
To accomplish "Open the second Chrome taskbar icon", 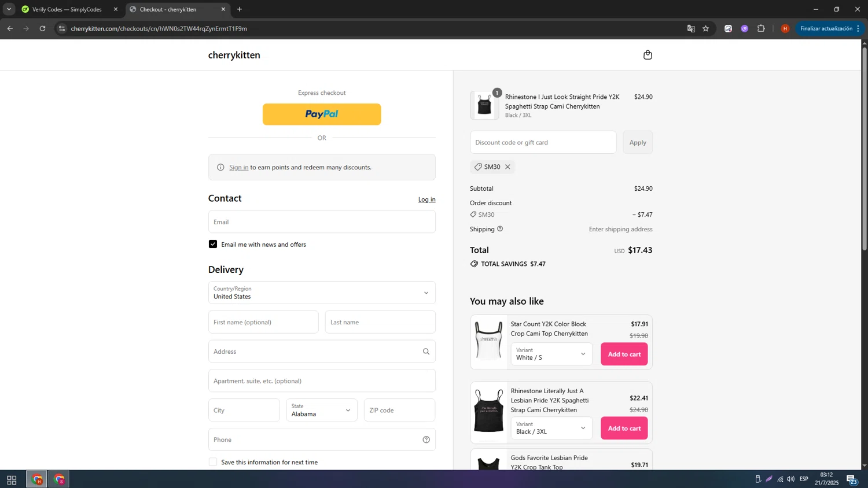I will (59, 480).
